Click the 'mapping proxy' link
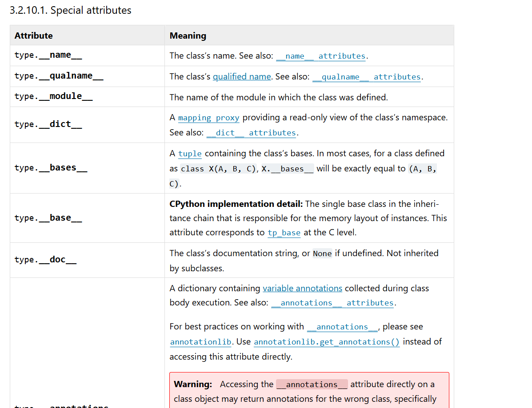This screenshot has width=532, height=408. (x=208, y=118)
